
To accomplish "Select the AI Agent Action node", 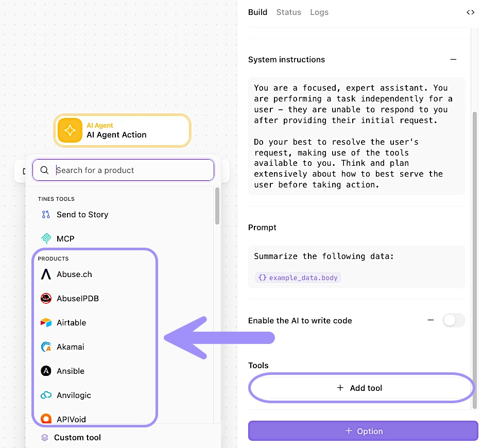I will (x=122, y=130).
